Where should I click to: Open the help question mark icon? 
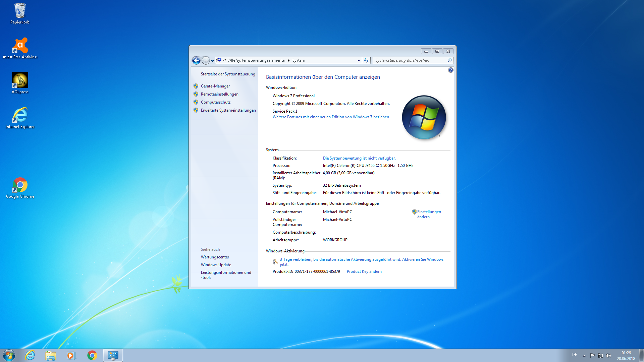pos(450,70)
